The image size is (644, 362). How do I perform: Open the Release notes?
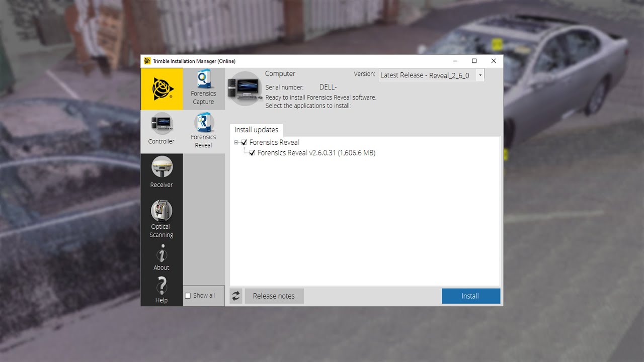[274, 296]
